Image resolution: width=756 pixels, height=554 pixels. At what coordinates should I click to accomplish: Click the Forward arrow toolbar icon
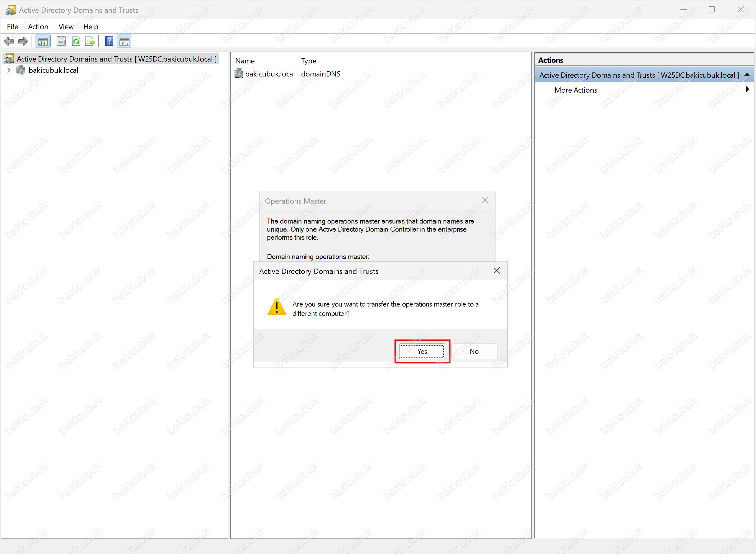pos(23,42)
